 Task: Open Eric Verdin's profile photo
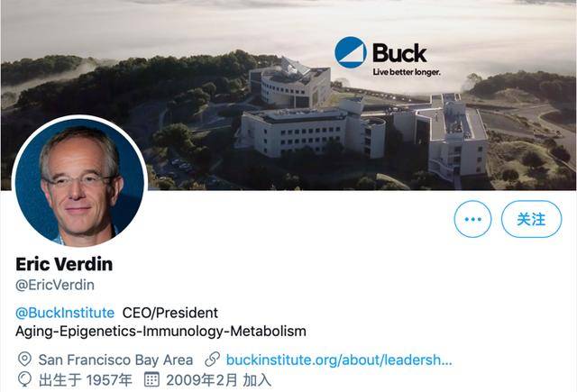pyautogui.click(x=80, y=181)
